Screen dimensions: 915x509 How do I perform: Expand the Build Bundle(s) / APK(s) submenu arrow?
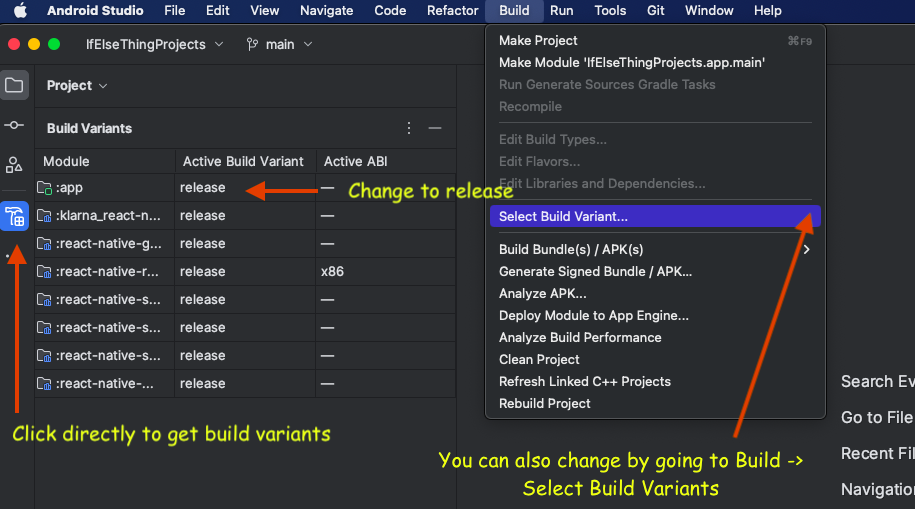(806, 250)
